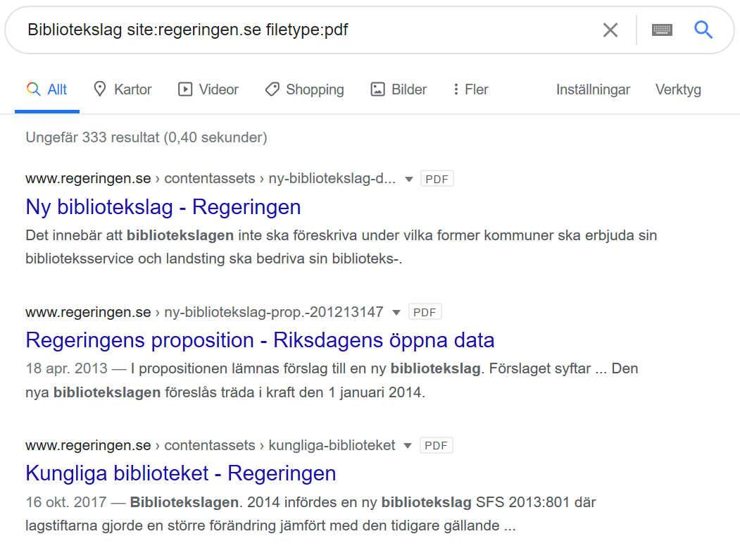Expand dropdown arrow for ny-bibliotekslag-prop.-201213147 result
Screen dimensions: 740x560
point(396,312)
